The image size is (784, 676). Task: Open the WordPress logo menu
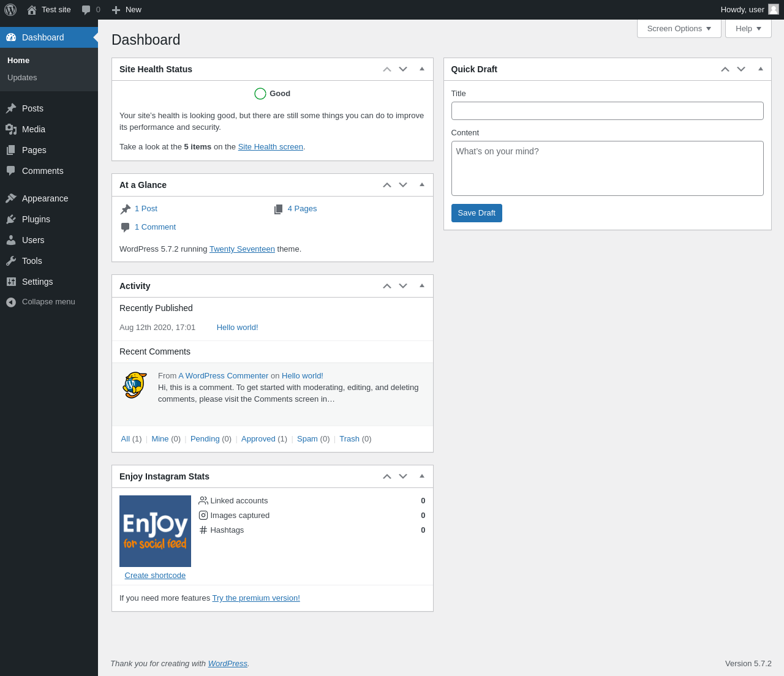point(10,10)
